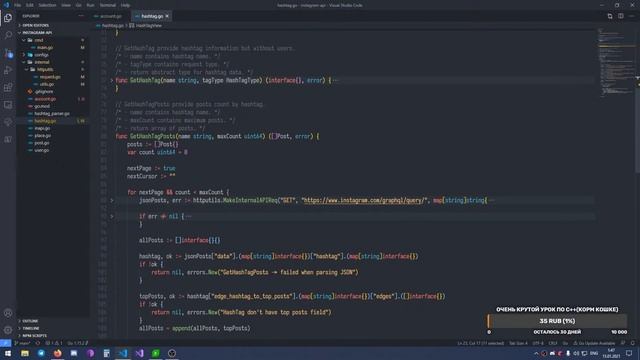The width and height of the screenshot is (640, 360).
Task: Click the remote window indicator in the status bar
Action: point(5,343)
